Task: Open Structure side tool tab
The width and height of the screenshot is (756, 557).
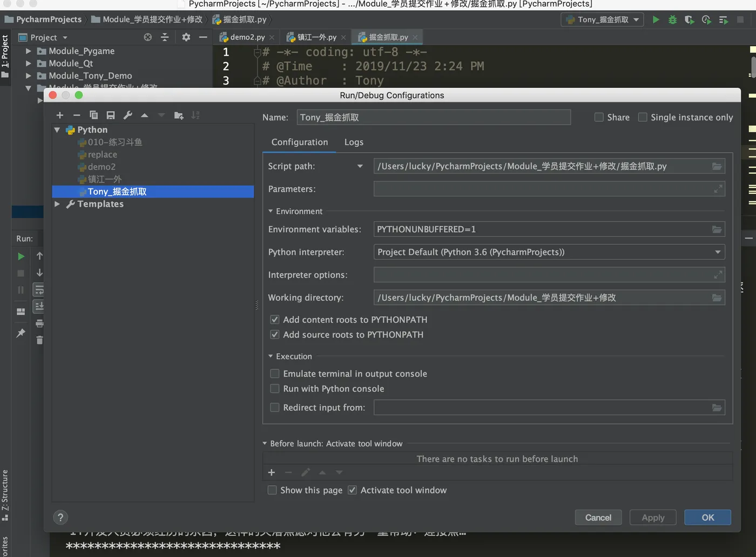Action: pyautogui.click(x=5, y=494)
